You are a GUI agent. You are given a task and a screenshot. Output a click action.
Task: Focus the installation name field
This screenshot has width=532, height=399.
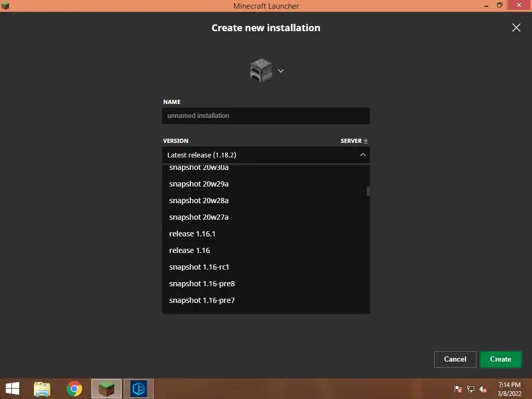(x=265, y=116)
